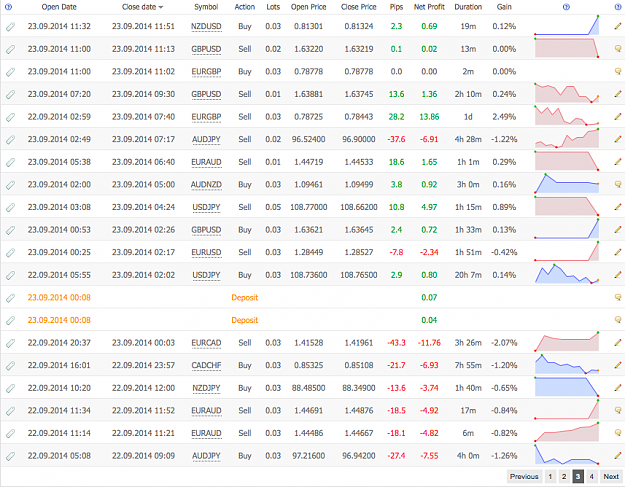Click the pencil icon on the EURUSD row

click(618, 252)
